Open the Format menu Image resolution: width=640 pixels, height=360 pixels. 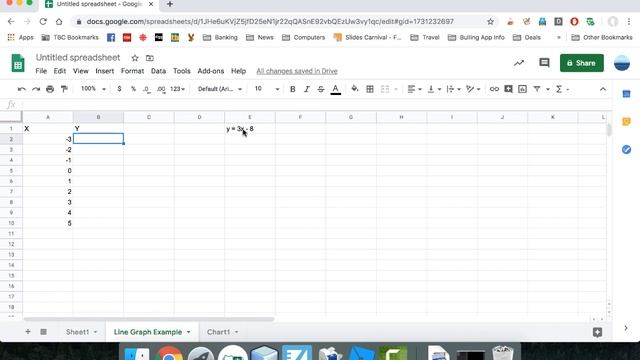(x=132, y=71)
